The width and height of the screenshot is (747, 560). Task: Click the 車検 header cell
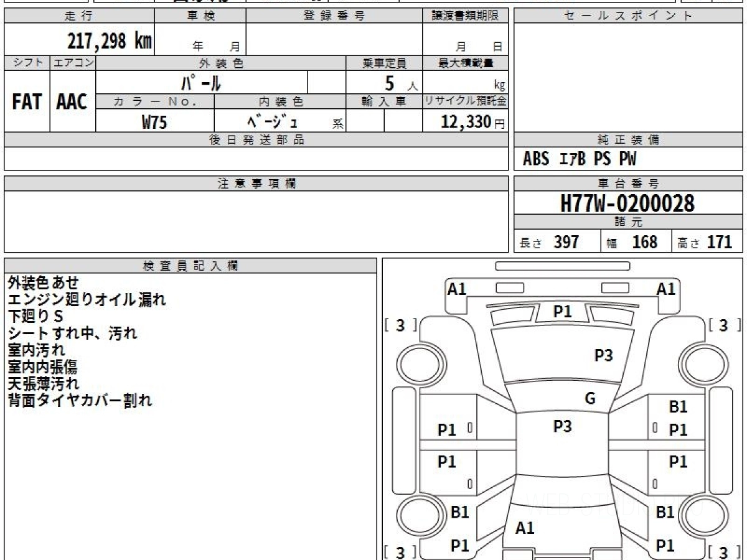click(200, 16)
